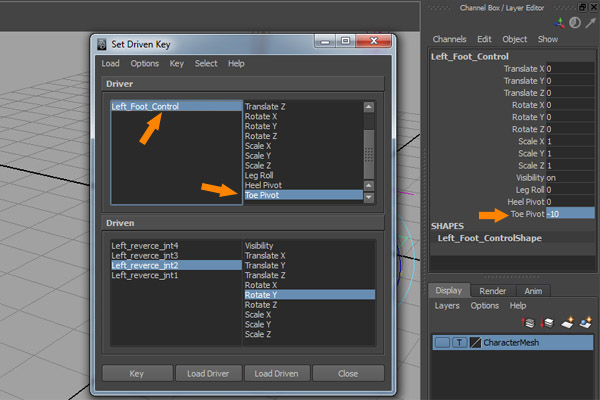The height and width of the screenshot is (400, 600).
Task: Click Driver attribute list scroll up arrow
Action: [368, 107]
